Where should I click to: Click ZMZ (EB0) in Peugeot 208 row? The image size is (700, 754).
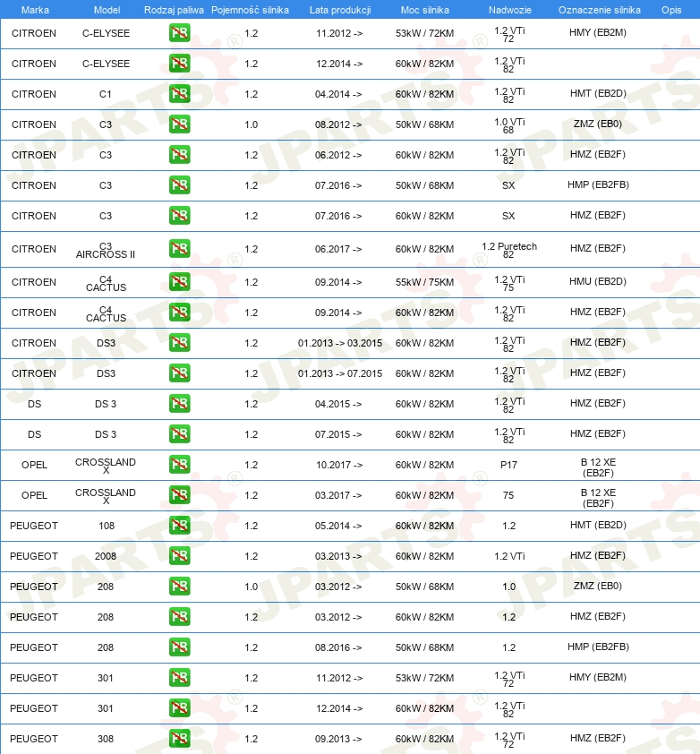(598, 586)
